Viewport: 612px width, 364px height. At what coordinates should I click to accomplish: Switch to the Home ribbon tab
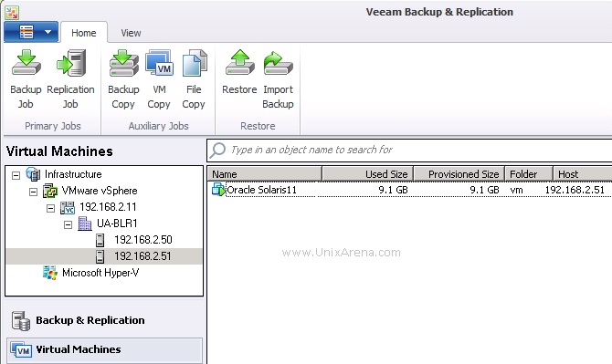point(83,33)
